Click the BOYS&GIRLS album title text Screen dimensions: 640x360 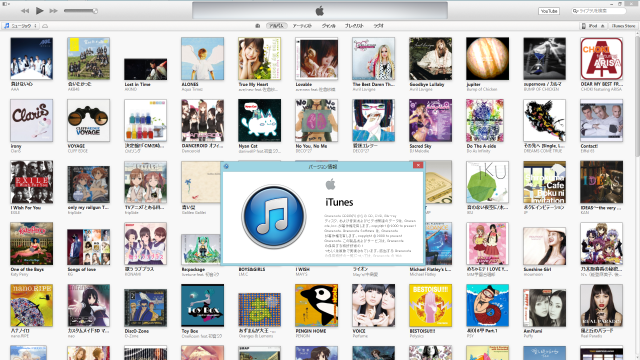pyautogui.click(x=252, y=269)
